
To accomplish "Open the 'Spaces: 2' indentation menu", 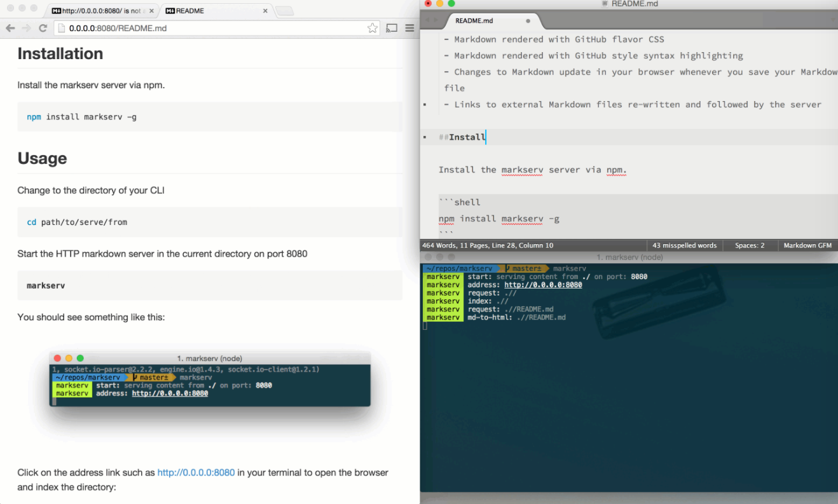I will tap(750, 245).
